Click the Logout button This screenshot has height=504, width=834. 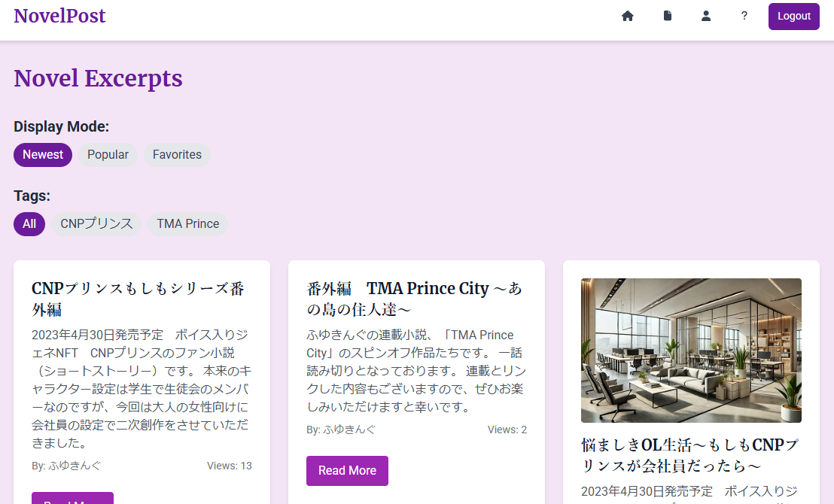tap(794, 16)
